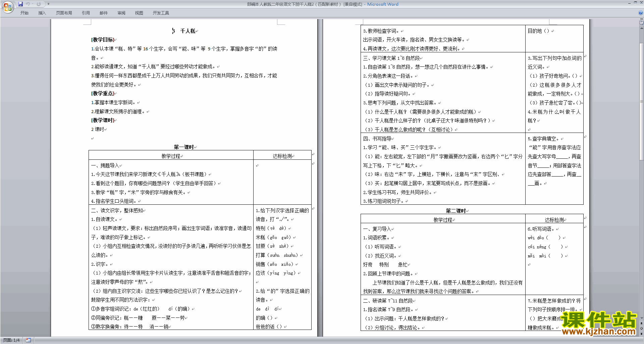Click the line 一、揭题导入
The height and width of the screenshot is (344, 644).
(105, 165)
